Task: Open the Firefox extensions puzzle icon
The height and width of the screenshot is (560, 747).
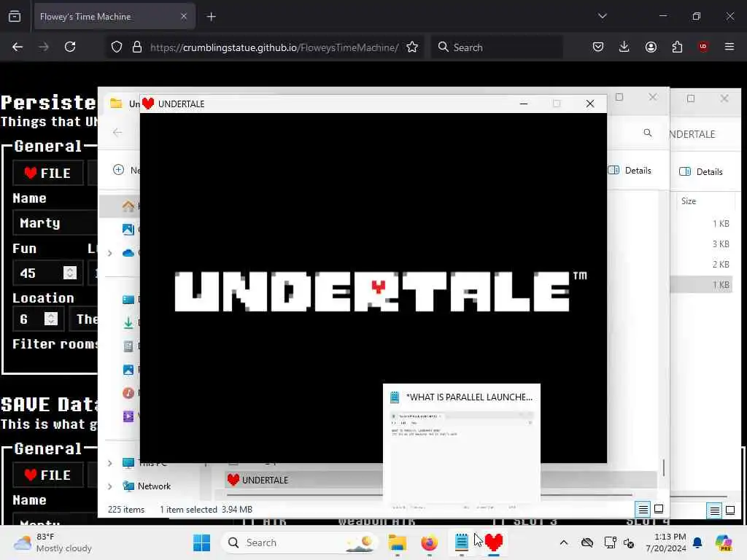Action: click(x=677, y=47)
